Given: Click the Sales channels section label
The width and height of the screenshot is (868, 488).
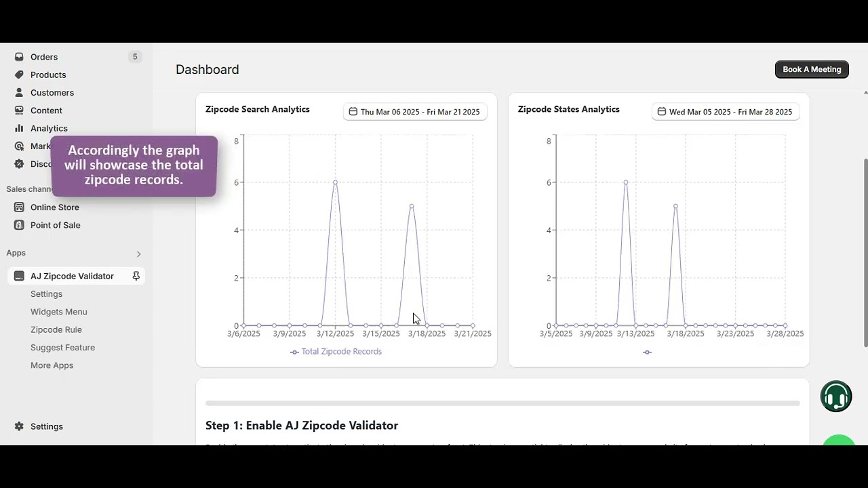Looking at the screenshot, I should (x=28, y=189).
